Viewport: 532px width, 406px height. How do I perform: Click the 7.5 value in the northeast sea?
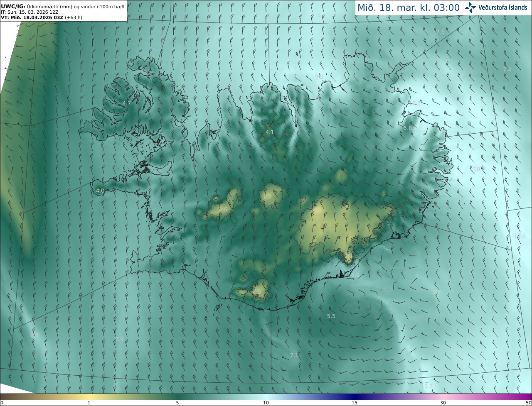click(x=441, y=32)
